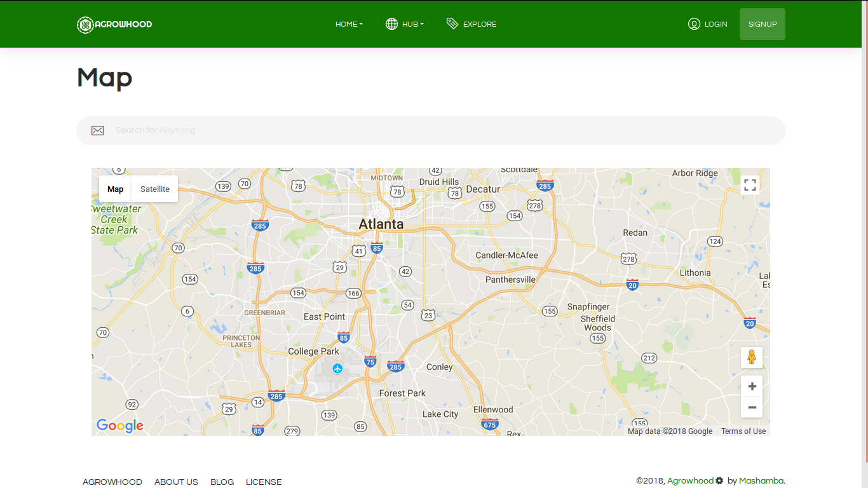Switch to Satellite view type
The image size is (868, 488).
point(155,189)
